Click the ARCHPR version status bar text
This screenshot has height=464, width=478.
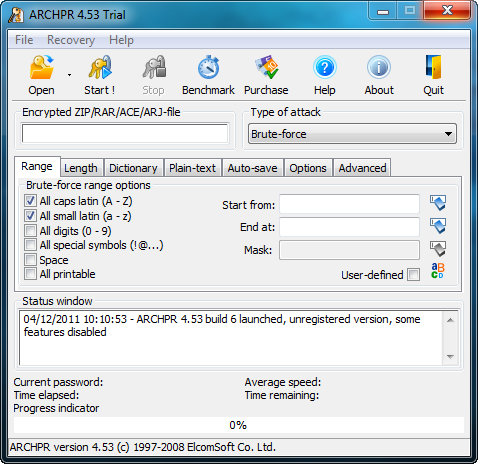143,447
